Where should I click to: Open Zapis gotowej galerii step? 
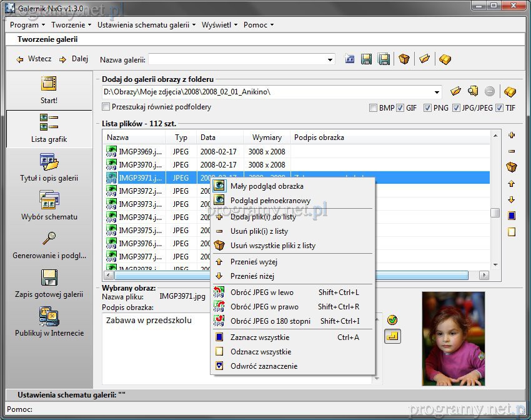pyautogui.click(x=49, y=283)
